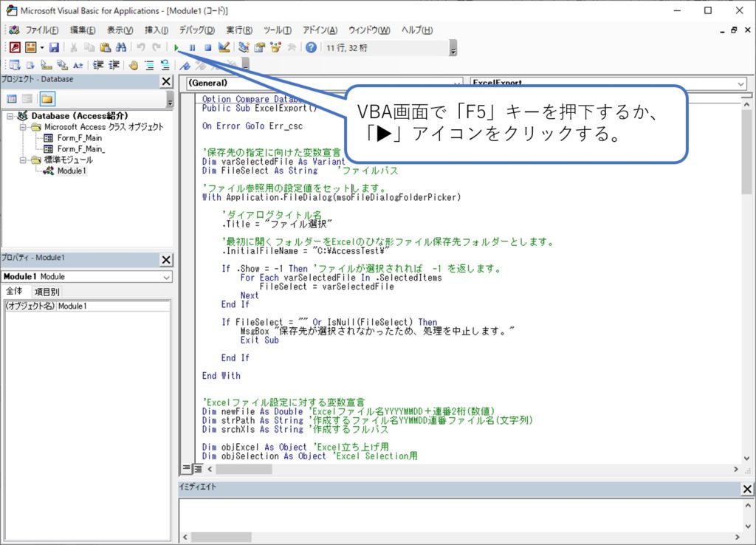Viewport: 756px width, 545px height.
Task: Open the 挿入(I) menu
Action: coord(157,30)
